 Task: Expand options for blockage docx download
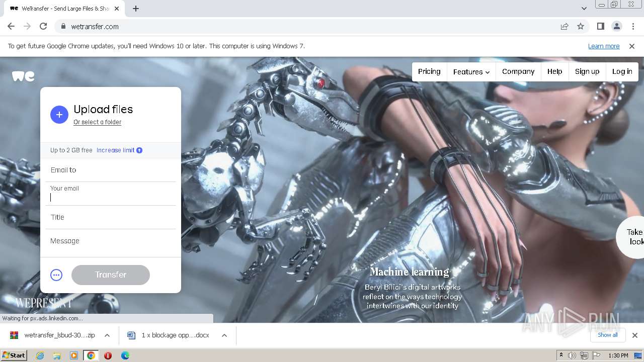coord(224,335)
